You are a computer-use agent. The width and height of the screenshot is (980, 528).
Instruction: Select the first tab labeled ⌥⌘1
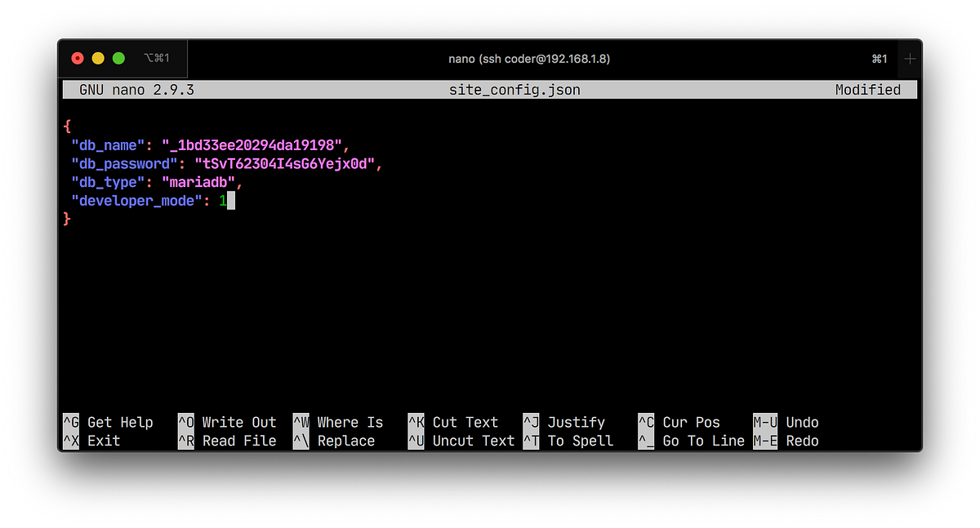122,59
